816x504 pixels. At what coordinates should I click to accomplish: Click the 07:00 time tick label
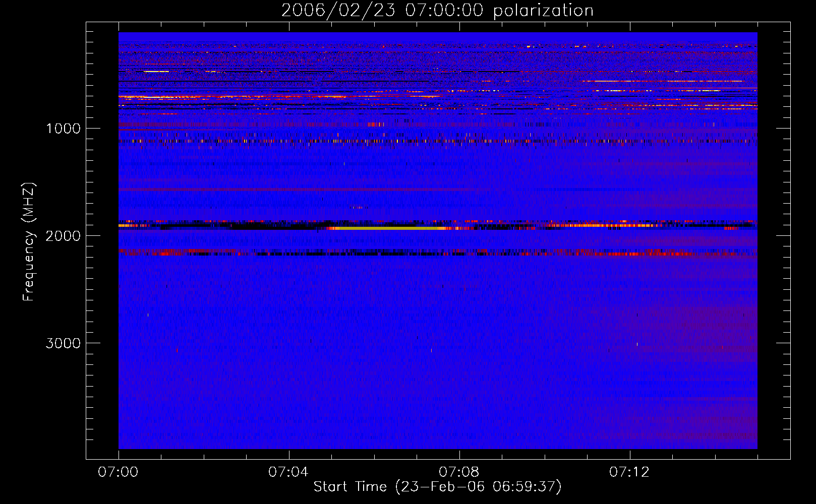[x=118, y=472]
